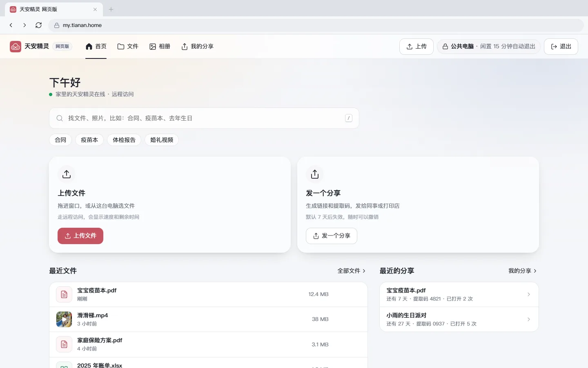Close the 天安精灵 网页版 browser tab
588x368 pixels.
tap(95, 9)
